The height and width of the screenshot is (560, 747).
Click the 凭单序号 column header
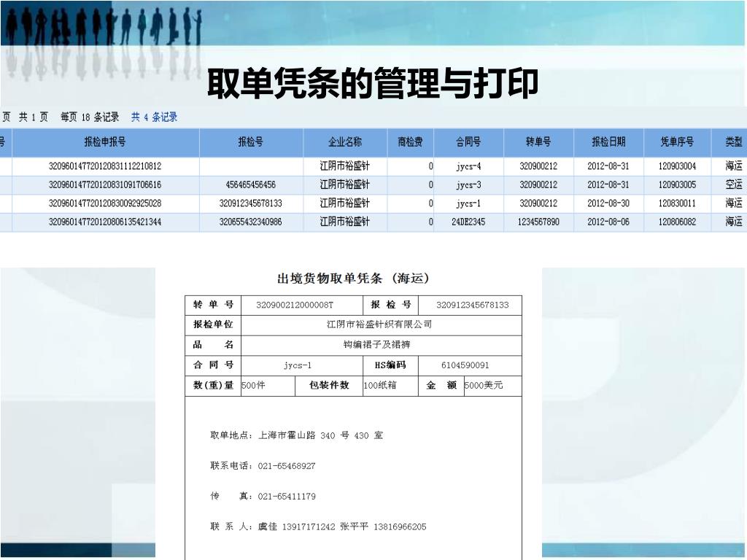click(677, 142)
